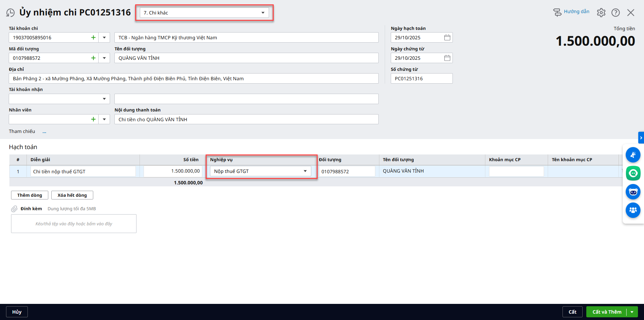Expand the '7. Chi khác' payment type dropdown
The height and width of the screenshot is (320, 644).
click(263, 13)
